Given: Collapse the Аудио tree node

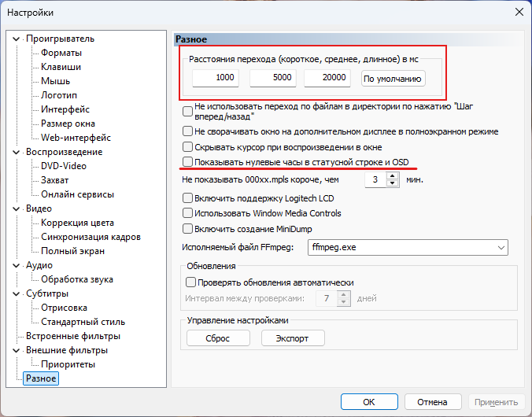Looking at the screenshot, I should pyautogui.click(x=16, y=265).
